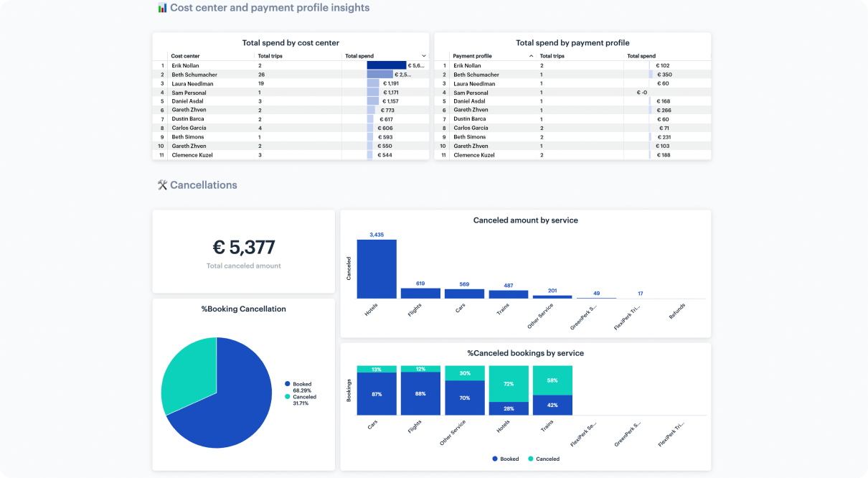
Task: Click Laura Needlman in cost center table
Action: (x=192, y=83)
